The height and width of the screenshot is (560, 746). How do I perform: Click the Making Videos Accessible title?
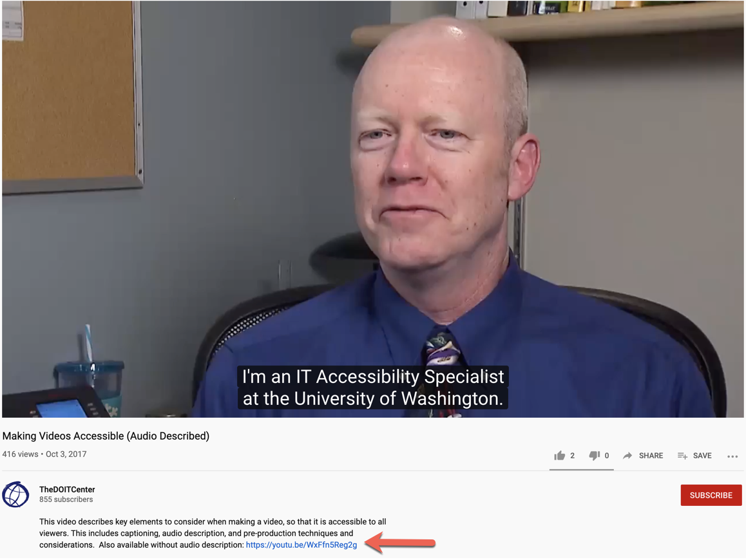(x=106, y=436)
